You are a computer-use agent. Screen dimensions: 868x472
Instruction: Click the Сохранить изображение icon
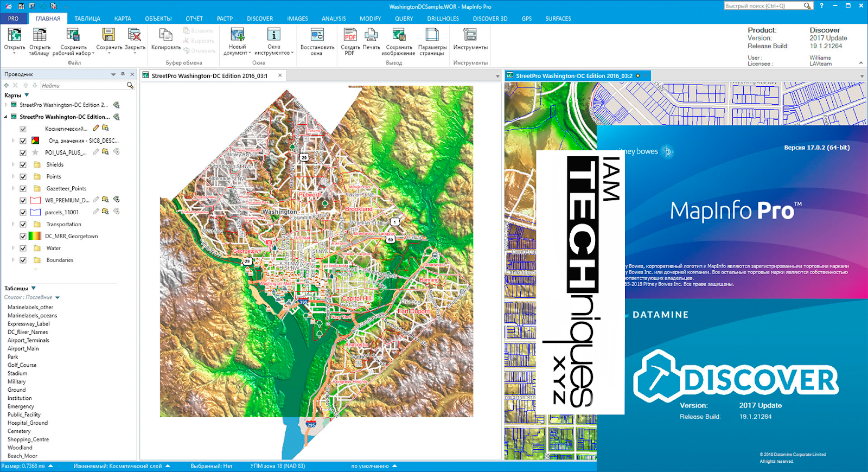(x=399, y=35)
